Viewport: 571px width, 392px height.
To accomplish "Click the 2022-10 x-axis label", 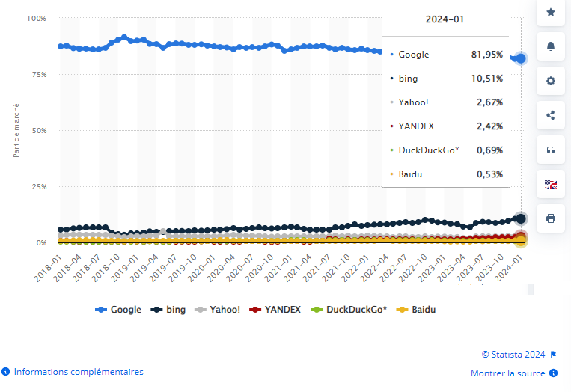I will [x=413, y=268].
